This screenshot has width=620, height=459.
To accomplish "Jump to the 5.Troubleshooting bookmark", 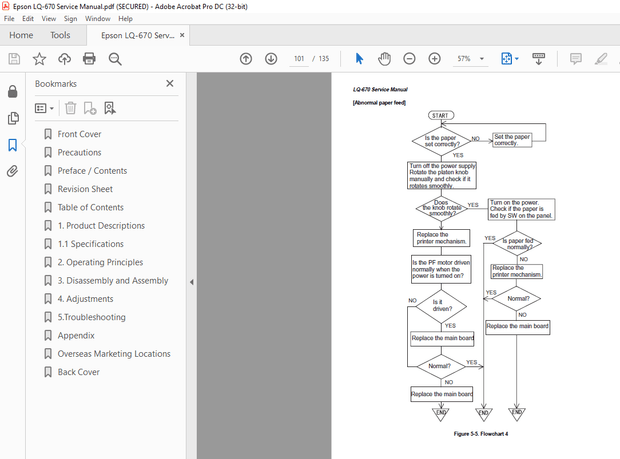I will click(91, 317).
